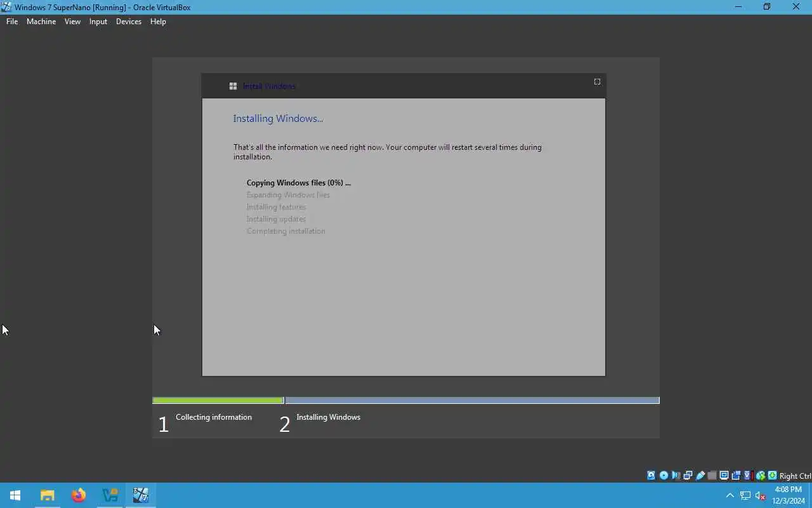Click 'Copying Windows files (0%)' text
The width and height of the screenshot is (812, 508).
(298, 183)
